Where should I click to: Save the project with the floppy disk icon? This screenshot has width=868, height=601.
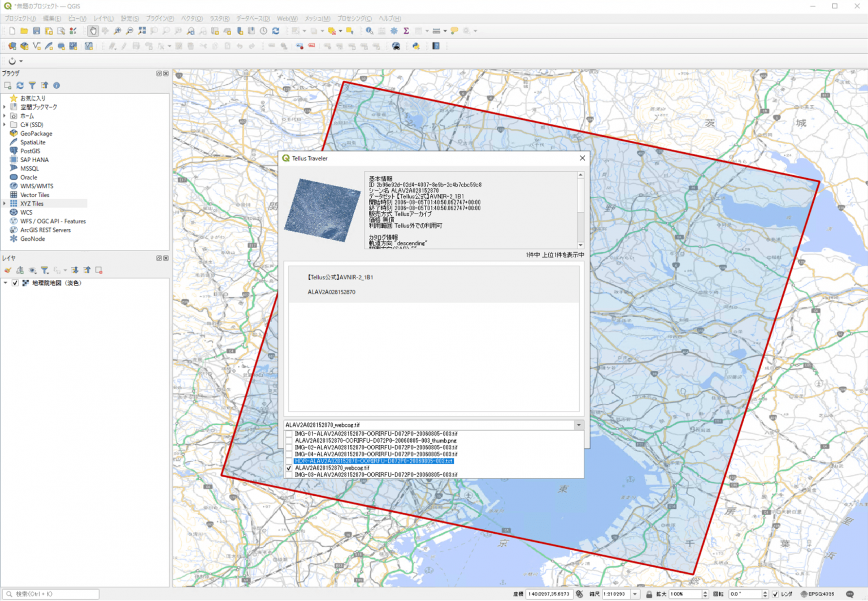point(37,31)
